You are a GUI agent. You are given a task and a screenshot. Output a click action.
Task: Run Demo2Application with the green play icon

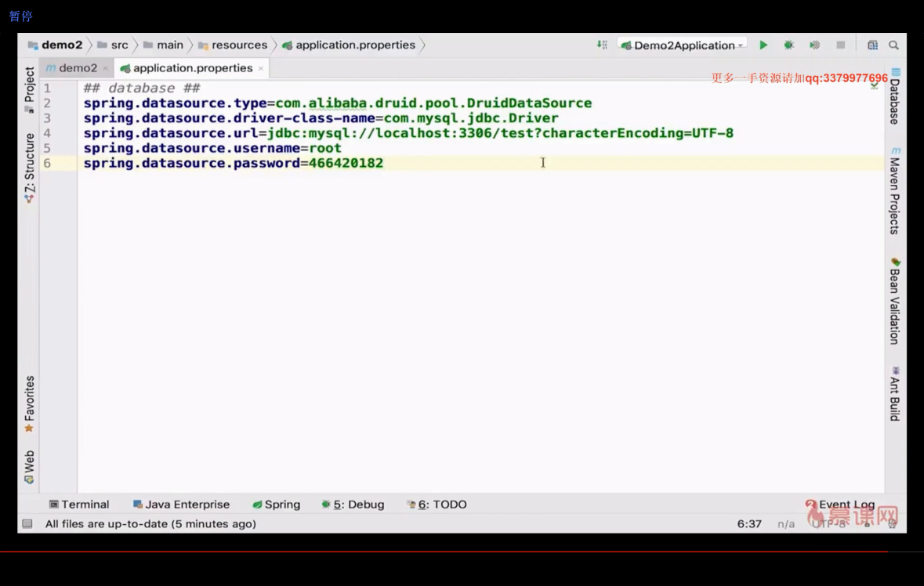pos(763,45)
